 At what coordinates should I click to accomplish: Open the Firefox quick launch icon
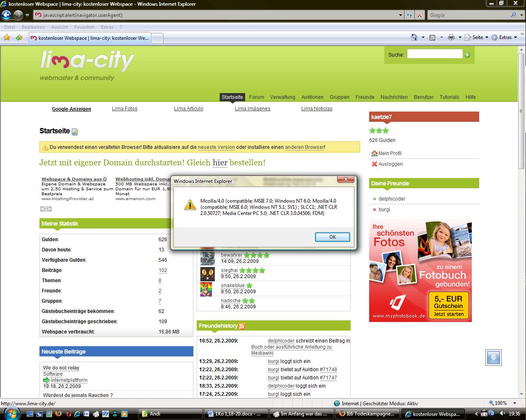58,414
